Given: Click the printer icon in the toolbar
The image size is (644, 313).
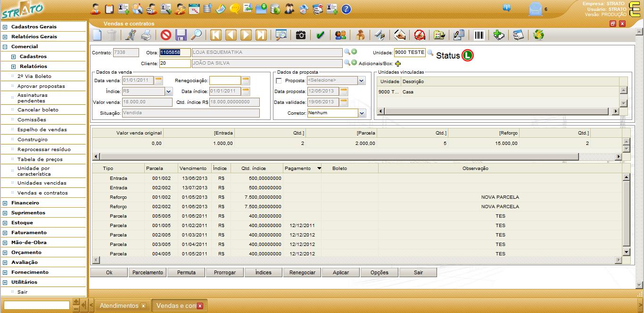Looking at the screenshot, I should pyautogui.click(x=146, y=35).
